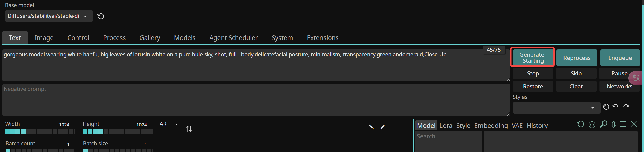644x152 pixels.
Task: Click the floating translate icon
Action: (636, 78)
